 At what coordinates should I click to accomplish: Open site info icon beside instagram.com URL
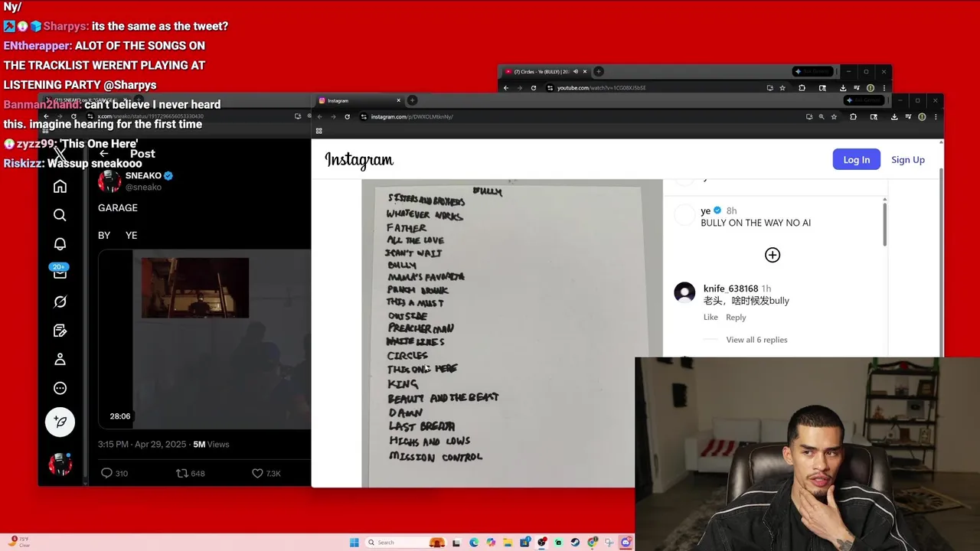(363, 116)
